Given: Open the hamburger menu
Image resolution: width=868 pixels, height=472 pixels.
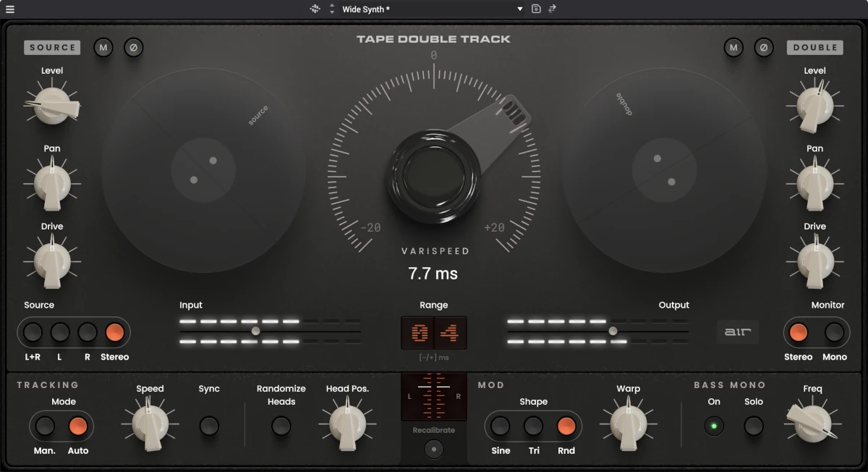Looking at the screenshot, I should pyautogui.click(x=10, y=9).
